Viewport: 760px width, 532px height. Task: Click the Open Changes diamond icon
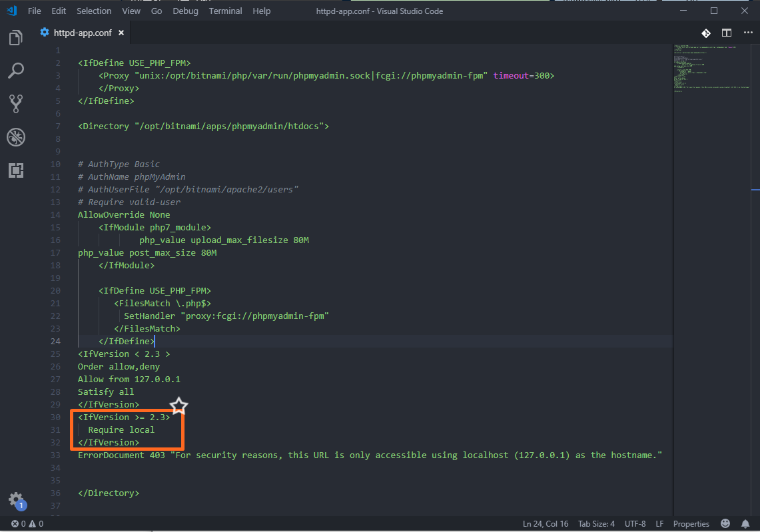coord(706,33)
